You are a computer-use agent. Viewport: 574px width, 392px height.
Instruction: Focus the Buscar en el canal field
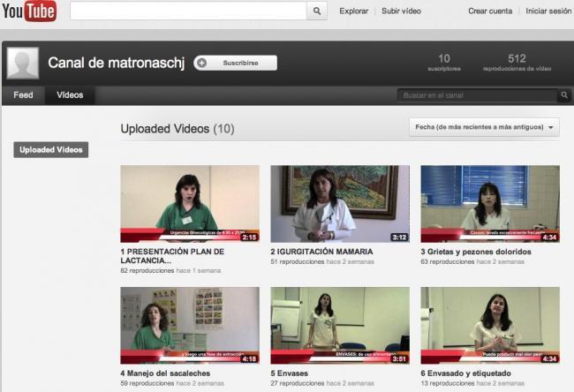tap(477, 95)
